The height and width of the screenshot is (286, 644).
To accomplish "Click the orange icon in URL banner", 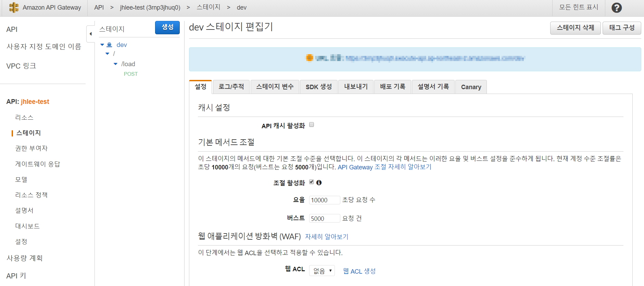I will 310,58.
